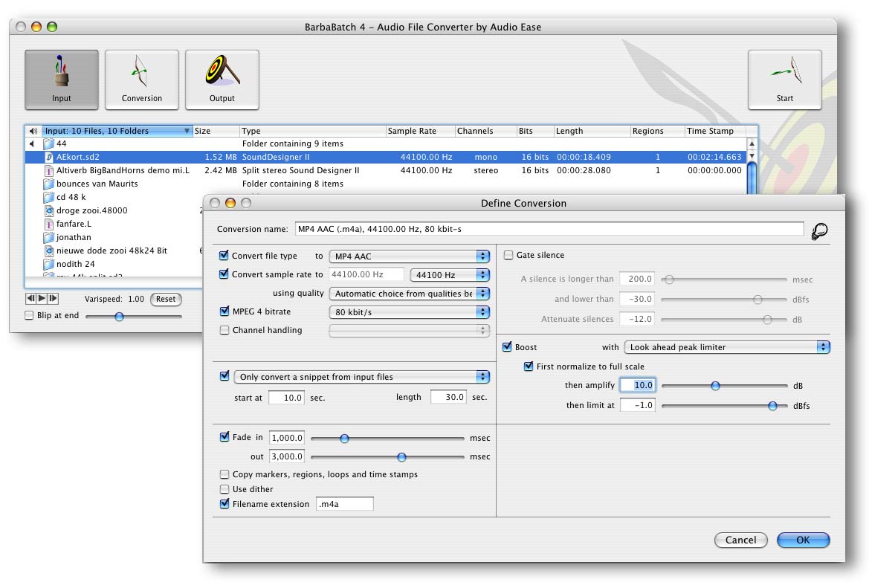Image resolution: width=869 pixels, height=588 pixels.
Task: Enable the Channel handling checkbox
Action: [224, 330]
